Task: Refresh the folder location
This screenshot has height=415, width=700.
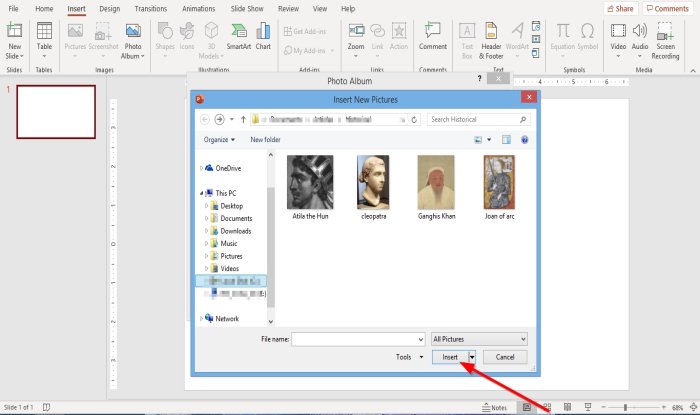Action: coord(414,120)
